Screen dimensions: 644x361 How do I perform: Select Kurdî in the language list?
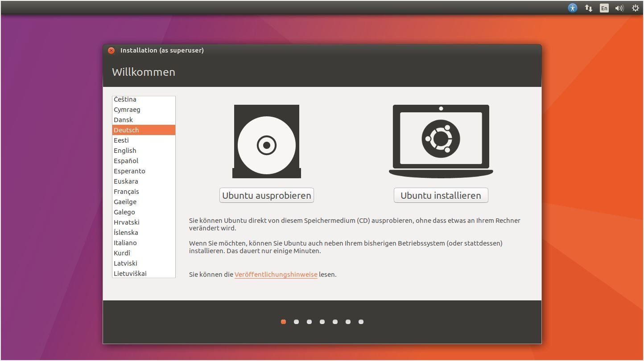144,253
